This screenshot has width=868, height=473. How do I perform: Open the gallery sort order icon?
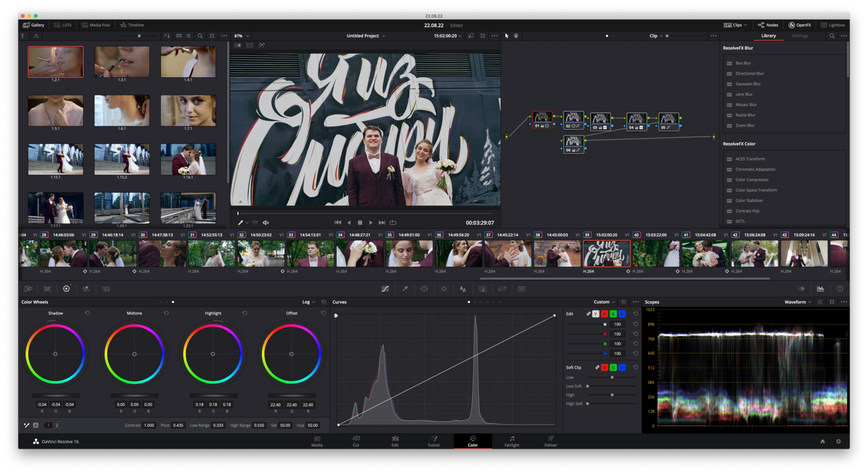click(167, 36)
